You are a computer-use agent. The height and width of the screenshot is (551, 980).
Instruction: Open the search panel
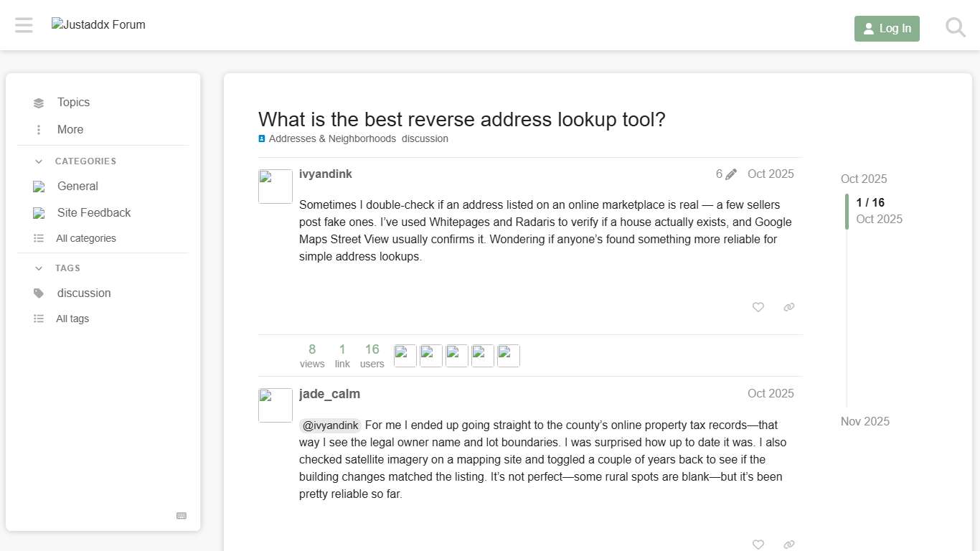(955, 27)
